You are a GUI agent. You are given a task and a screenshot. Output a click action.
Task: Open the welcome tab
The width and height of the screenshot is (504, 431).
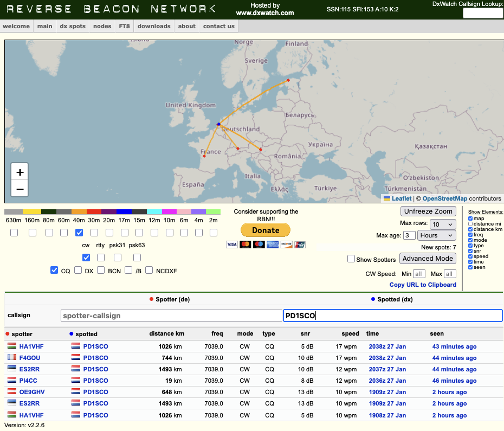pyautogui.click(x=16, y=26)
